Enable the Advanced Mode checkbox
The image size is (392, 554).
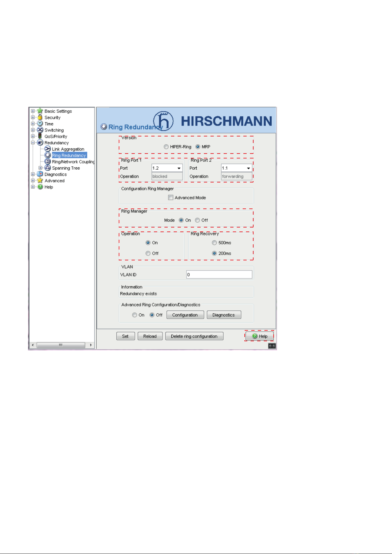coord(171,198)
